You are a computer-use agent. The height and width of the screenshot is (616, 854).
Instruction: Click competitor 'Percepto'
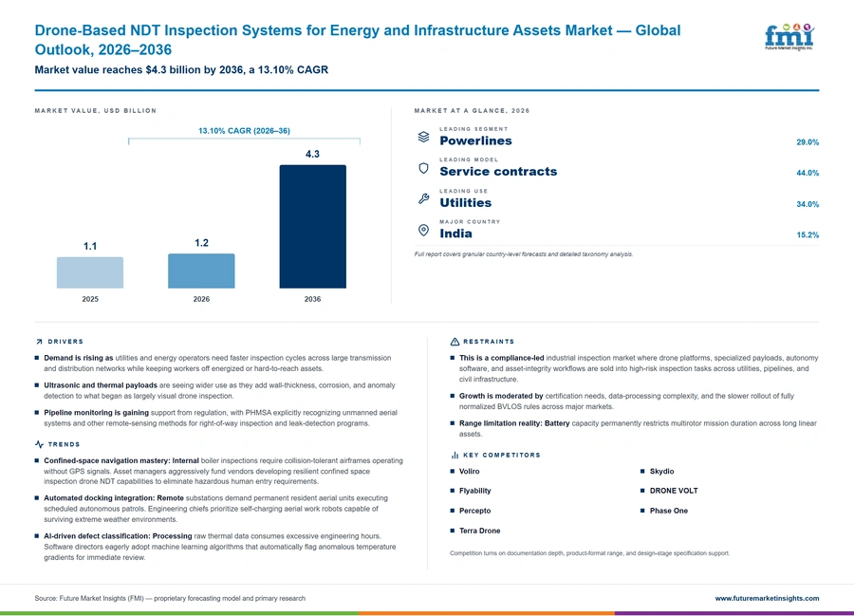point(474,511)
